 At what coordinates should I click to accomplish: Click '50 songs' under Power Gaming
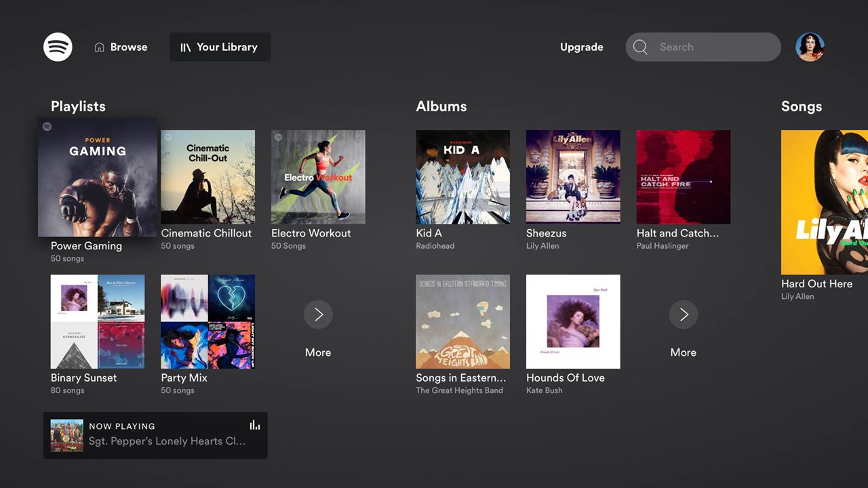tap(67, 259)
